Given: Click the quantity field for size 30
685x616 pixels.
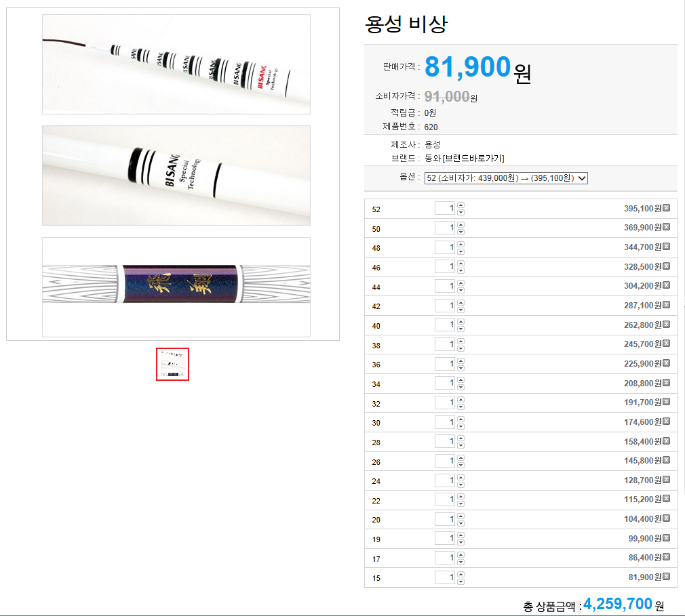Looking at the screenshot, I should pyautogui.click(x=445, y=422).
